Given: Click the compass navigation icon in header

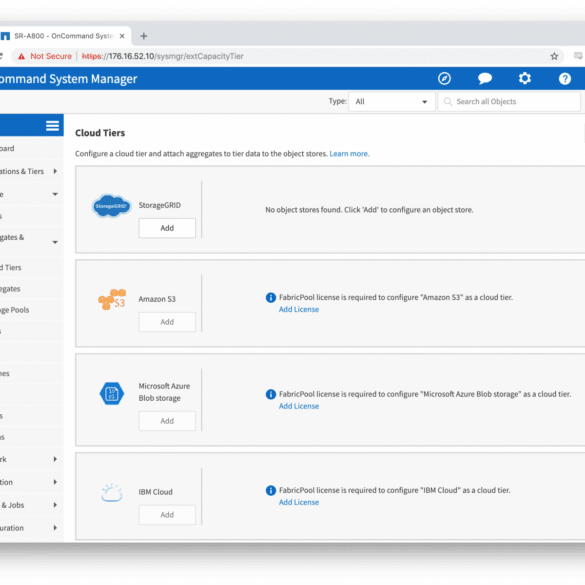Looking at the screenshot, I should point(444,79).
